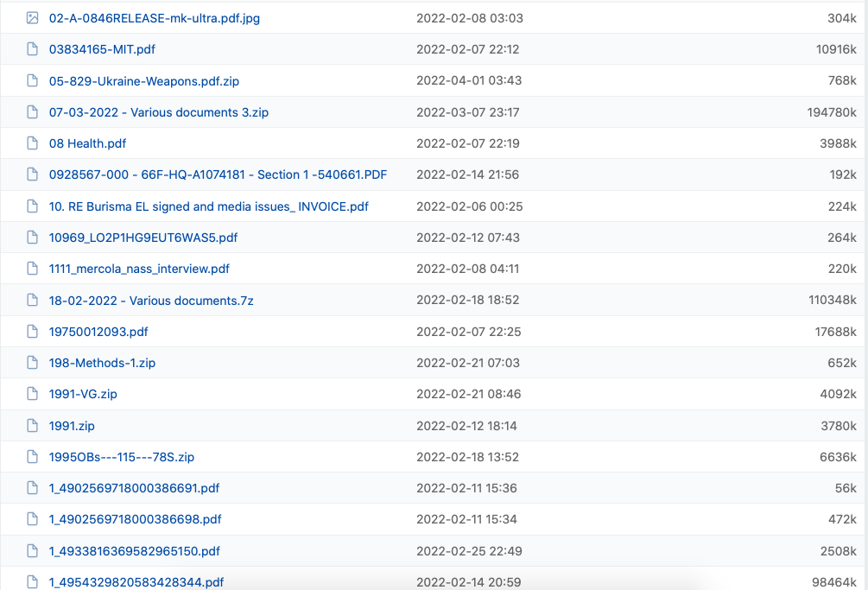
Task: Click the date 2022-04-01 03:43
Action: [x=469, y=80]
